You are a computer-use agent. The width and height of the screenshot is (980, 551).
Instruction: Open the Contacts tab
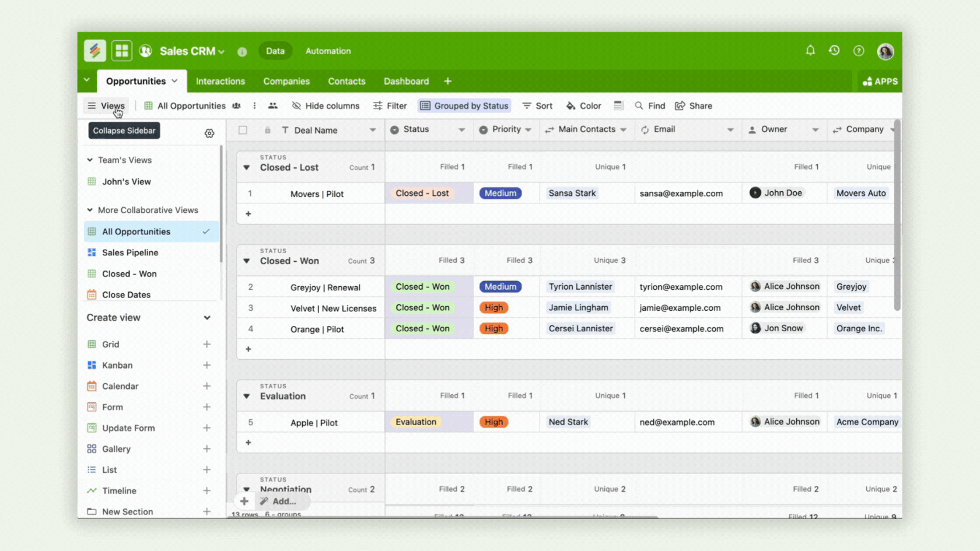click(x=346, y=81)
